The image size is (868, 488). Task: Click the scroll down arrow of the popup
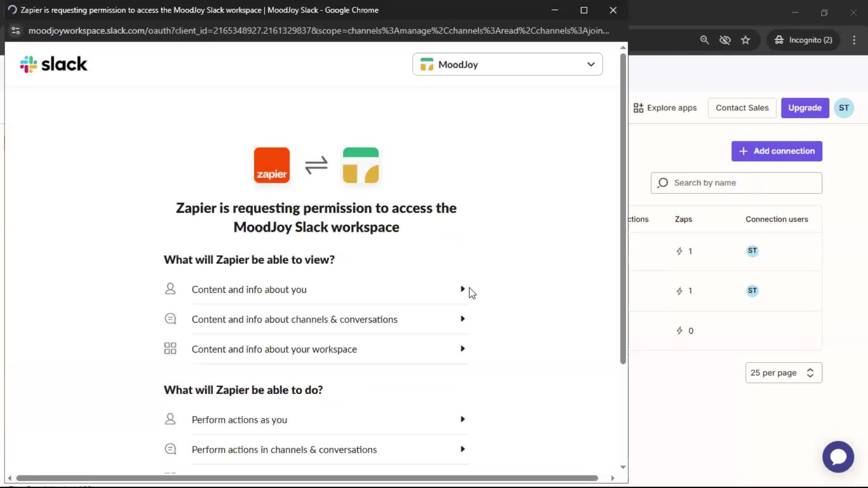click(x=623, y=467)
